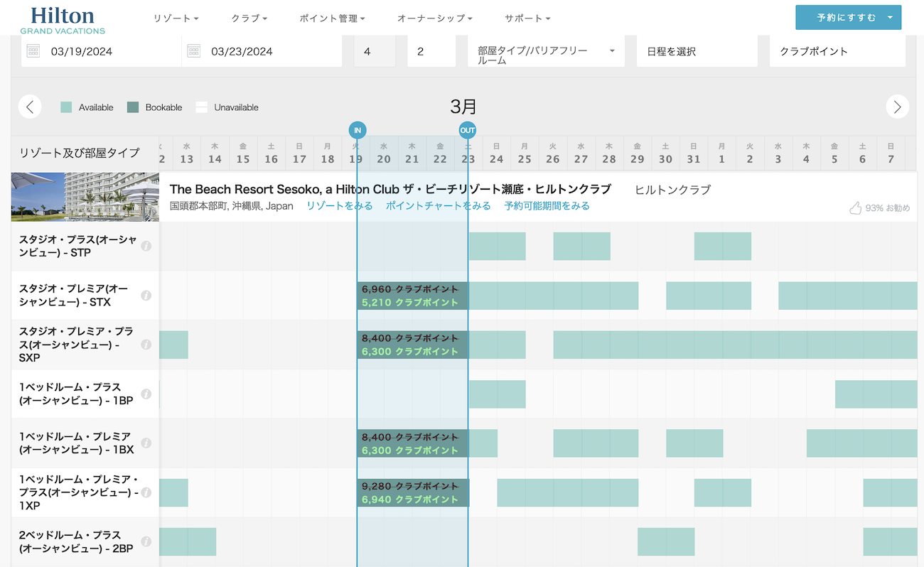Click the スタジオ・プラス(オーシャンビュー) - STP row label

point(77,246)
